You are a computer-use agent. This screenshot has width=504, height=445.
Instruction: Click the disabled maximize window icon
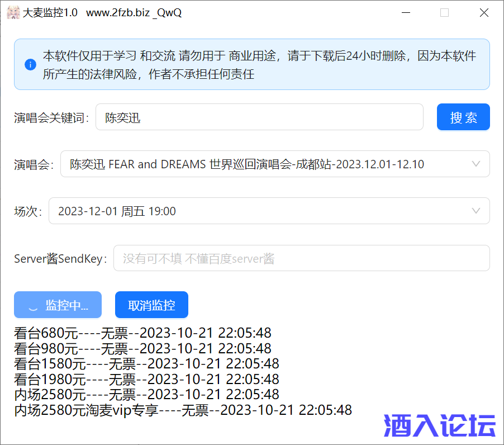coord(444,12)
